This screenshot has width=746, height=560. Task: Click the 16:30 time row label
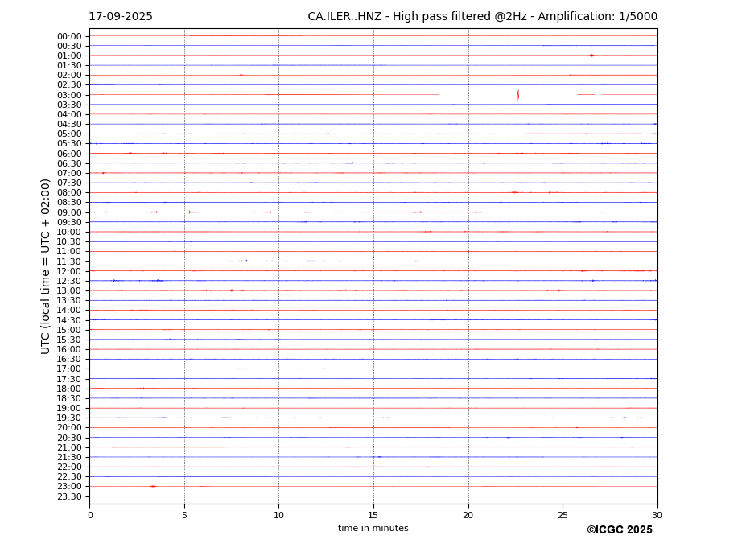[69, 359]
